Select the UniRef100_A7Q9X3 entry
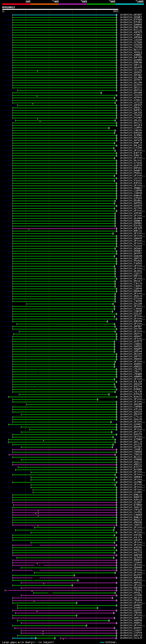The width and height of the screenshot is (146, 644). pos(131,100)
